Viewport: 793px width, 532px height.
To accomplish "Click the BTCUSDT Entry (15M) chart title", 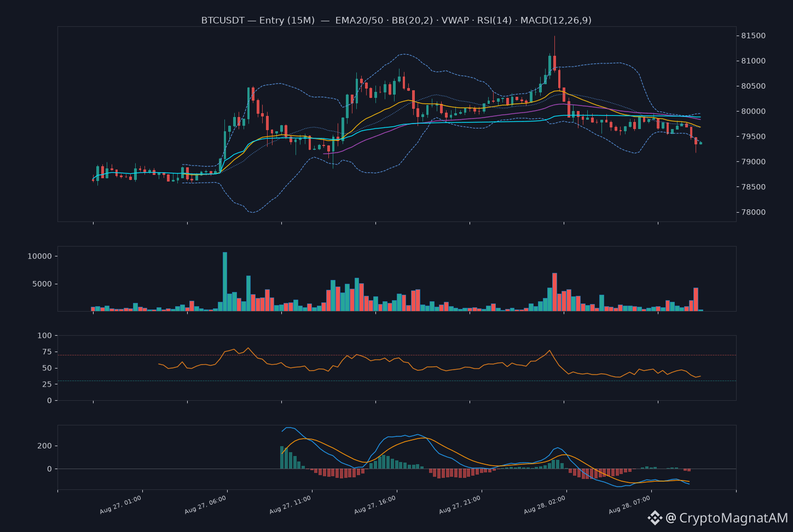I will pyautogui.click(x=396, y=20).
